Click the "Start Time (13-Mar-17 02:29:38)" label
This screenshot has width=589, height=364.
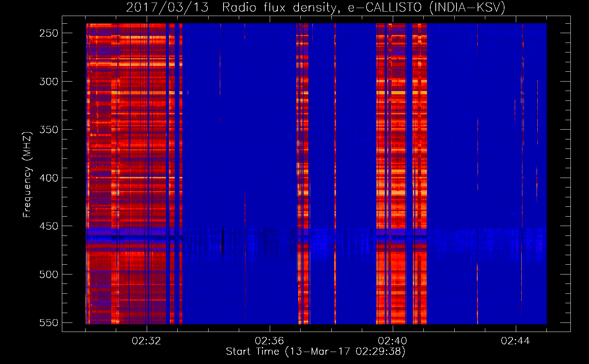click(316, 352)
